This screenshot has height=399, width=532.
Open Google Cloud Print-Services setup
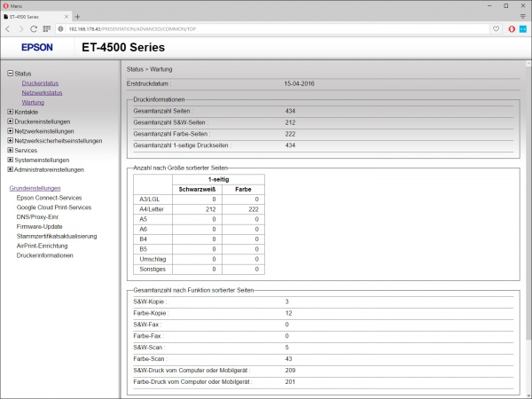(x=54, y=207)
